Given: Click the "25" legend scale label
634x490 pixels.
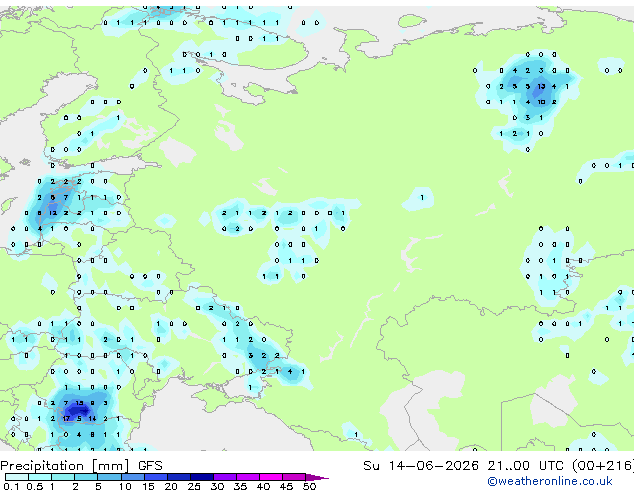Looking at the screenshot, I should point(194,486).
